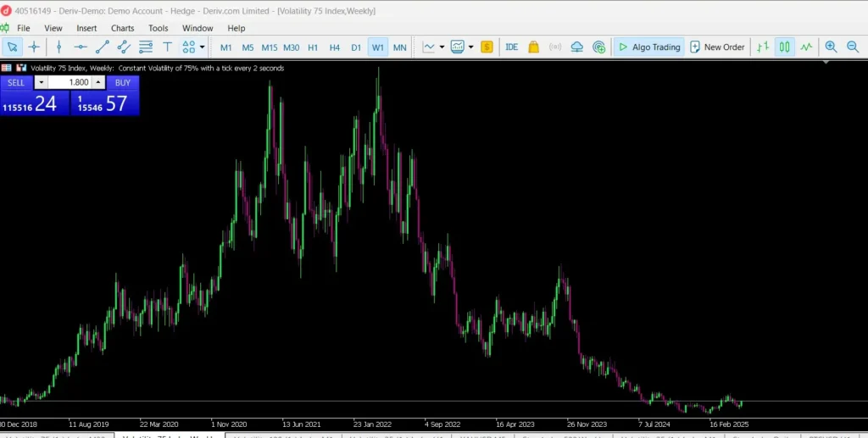Select the cursor arrow tool
Screen dimensions: 868x438
tap(12, 47)
